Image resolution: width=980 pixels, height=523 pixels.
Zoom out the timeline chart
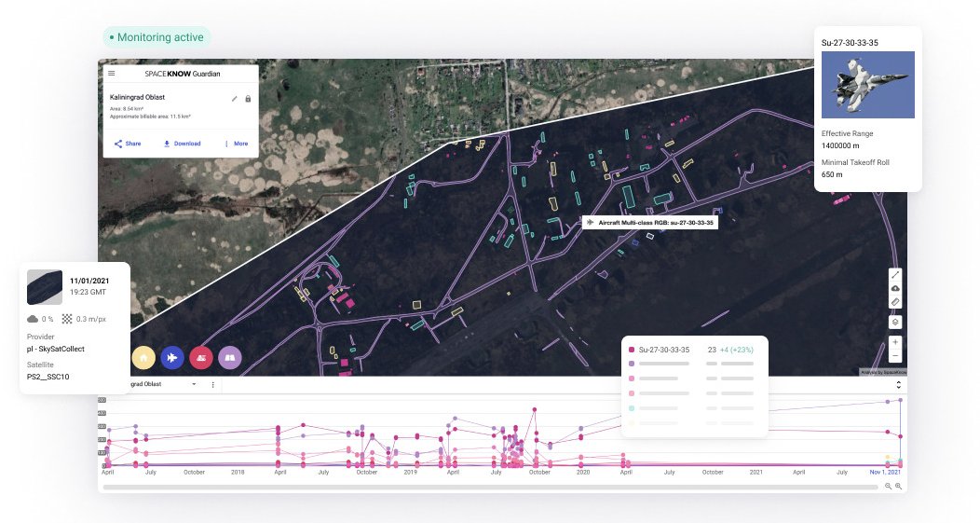[x=888, y=486]
